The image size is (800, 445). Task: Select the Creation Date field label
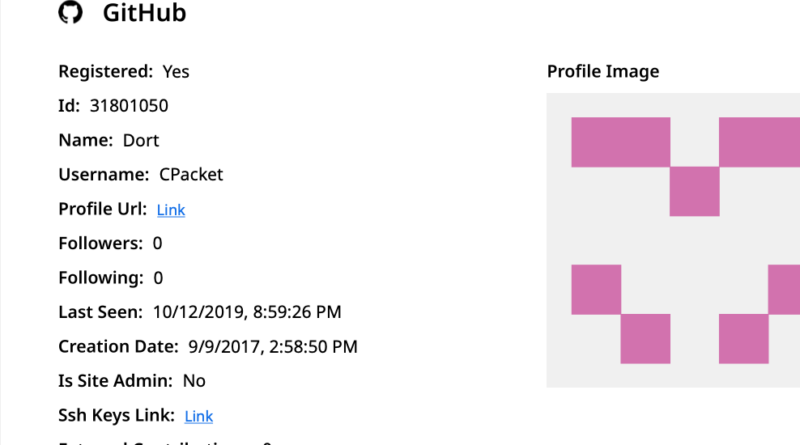click(x=118, y=347)
